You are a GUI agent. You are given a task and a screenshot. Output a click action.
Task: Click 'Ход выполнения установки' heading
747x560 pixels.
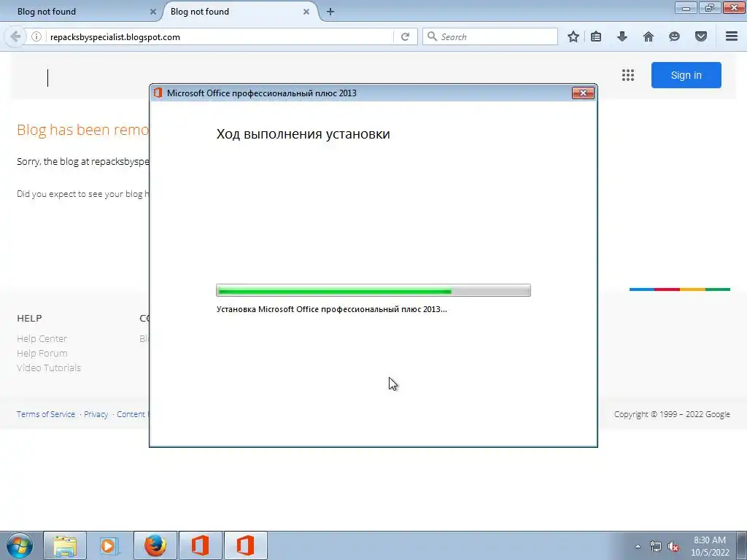pyautogui.click(x=303, y=134)
